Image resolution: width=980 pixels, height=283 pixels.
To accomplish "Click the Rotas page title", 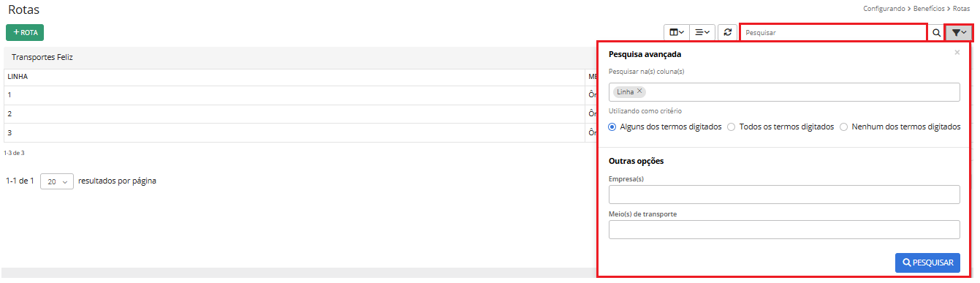I will (23, 10).
